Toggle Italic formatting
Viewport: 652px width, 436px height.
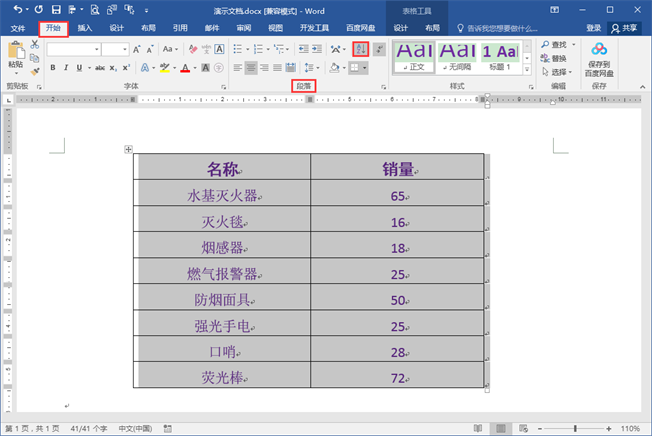pos(66,68)
